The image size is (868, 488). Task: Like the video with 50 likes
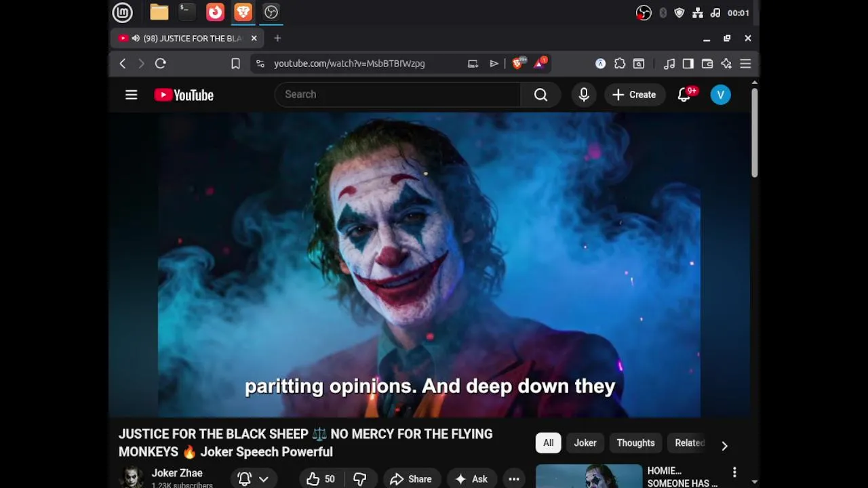click(x=321, y=479)
